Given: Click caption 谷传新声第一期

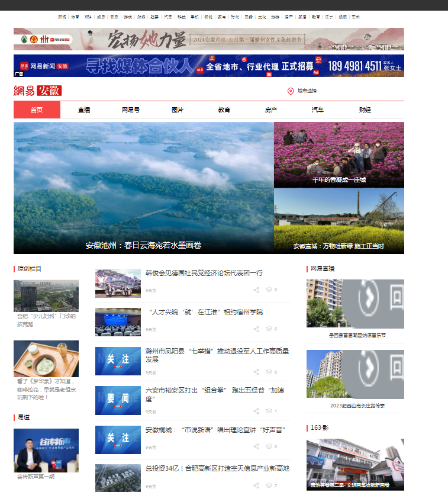Looking at the screenshot, I should pyautogui.click(x=36, y=477).
